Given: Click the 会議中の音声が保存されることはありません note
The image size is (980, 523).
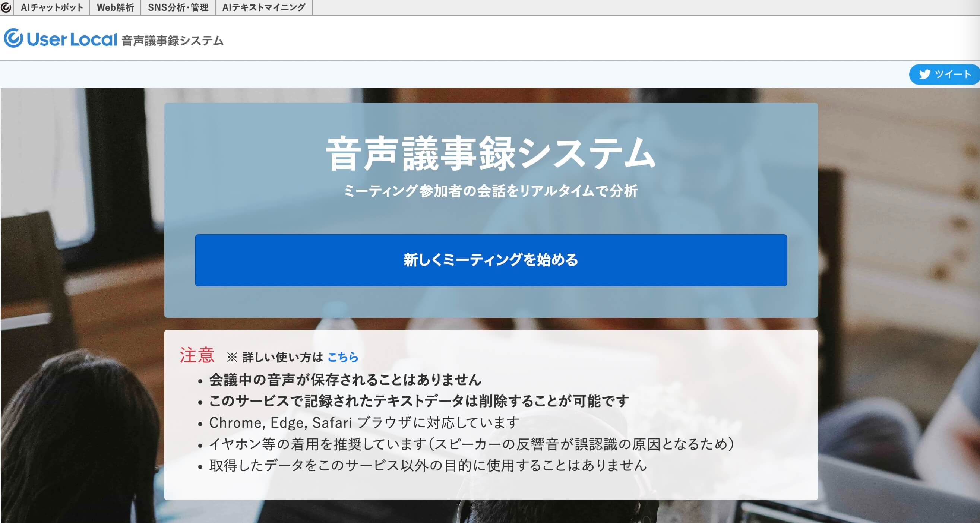Looking at the screenshot, I should [x=345, y=380].
